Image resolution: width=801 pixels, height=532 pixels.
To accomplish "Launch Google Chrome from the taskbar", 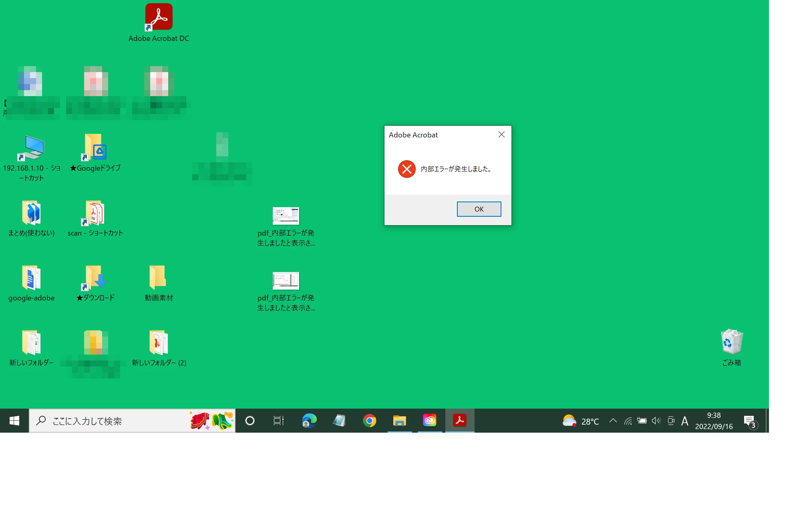I will click(x=369, y=421).
